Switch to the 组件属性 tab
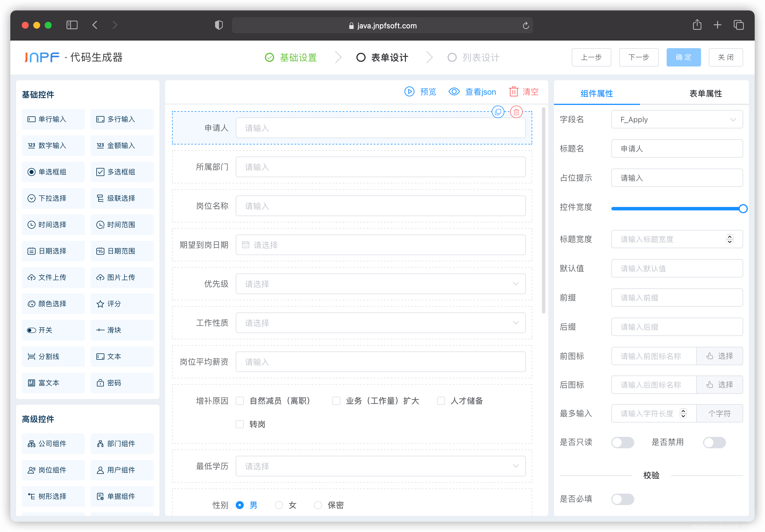The image size is (765, 532). tap(597, 94)
